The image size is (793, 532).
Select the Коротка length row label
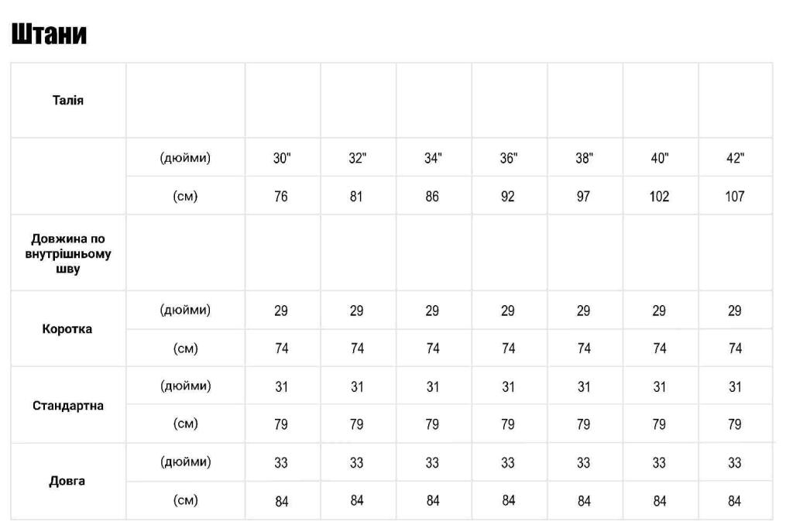pos(67,329)
